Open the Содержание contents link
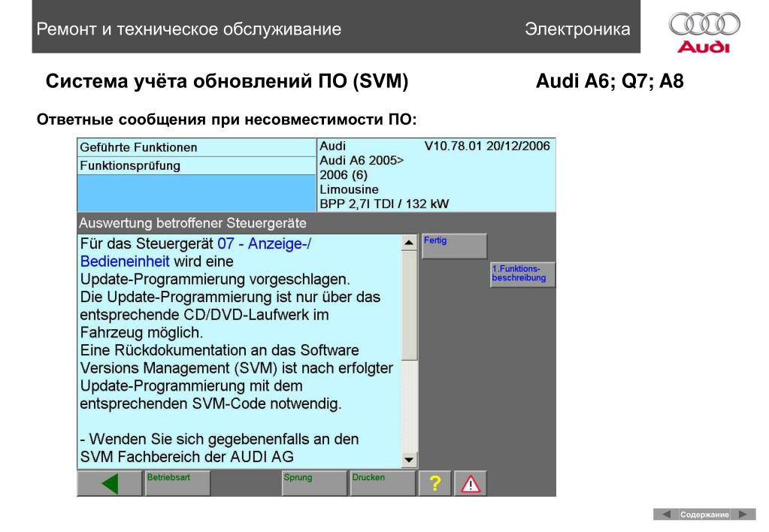This screenshot has height=532, width=769. point(704,515)
